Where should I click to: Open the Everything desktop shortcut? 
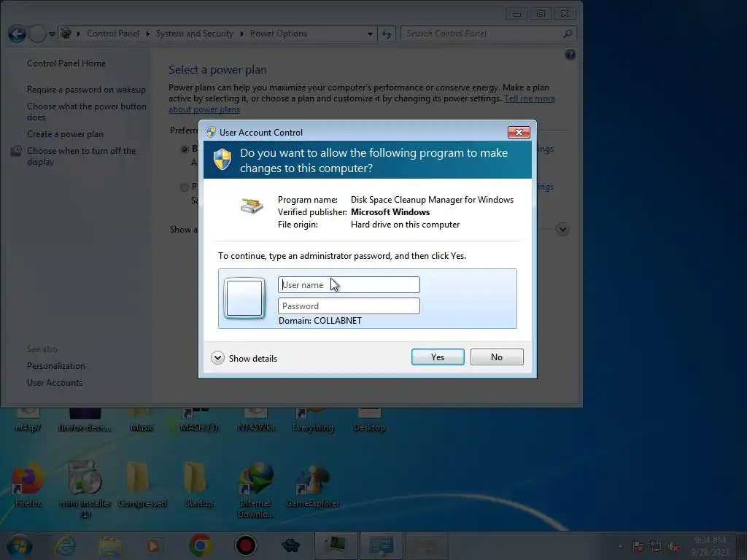point(312,421)
